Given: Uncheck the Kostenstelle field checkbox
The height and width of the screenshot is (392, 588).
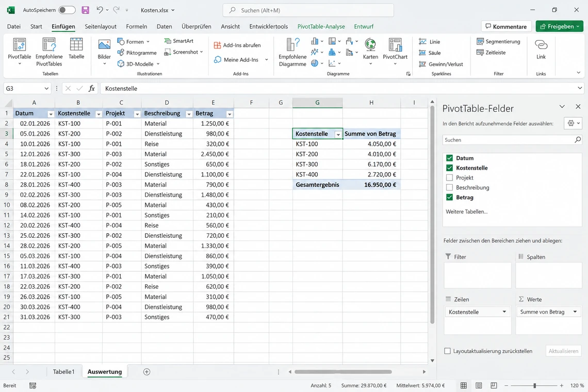Looking at the screenshot, I should 449,168.
